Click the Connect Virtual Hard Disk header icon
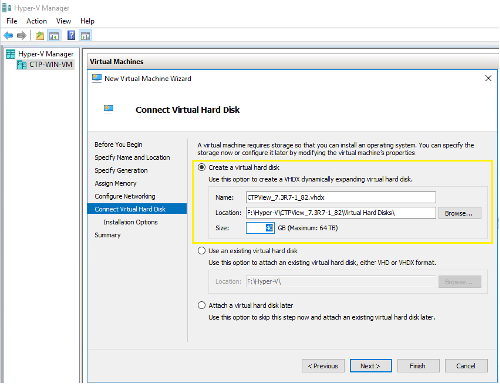The image size is (500, 384). (108, 109)
